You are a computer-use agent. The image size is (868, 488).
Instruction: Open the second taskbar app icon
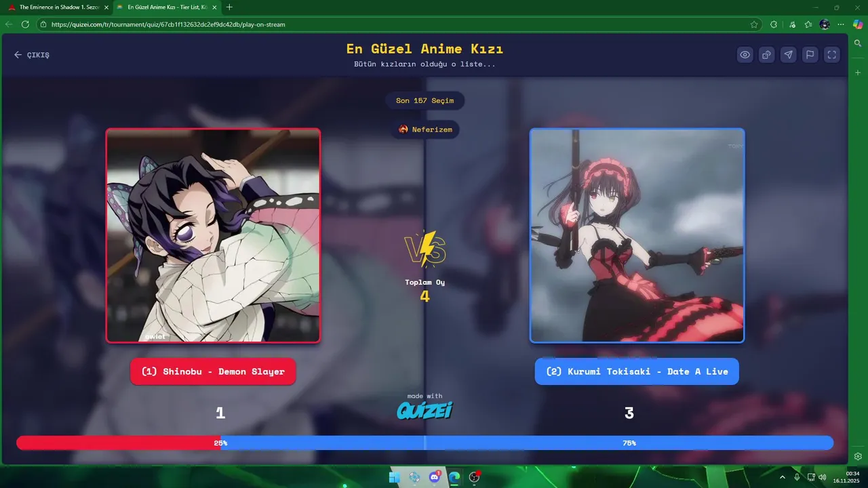414,477
